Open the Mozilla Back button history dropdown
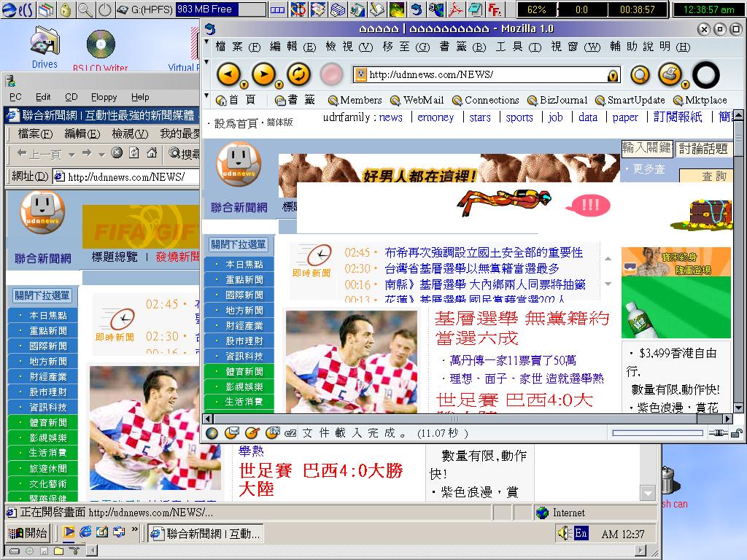Screen dimensions: 747x560 244,85
